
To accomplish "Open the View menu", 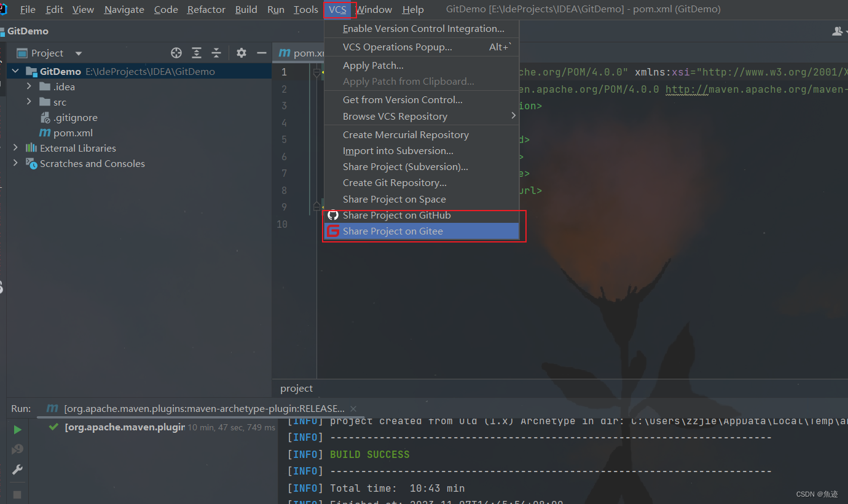I will tap(83, 9).
